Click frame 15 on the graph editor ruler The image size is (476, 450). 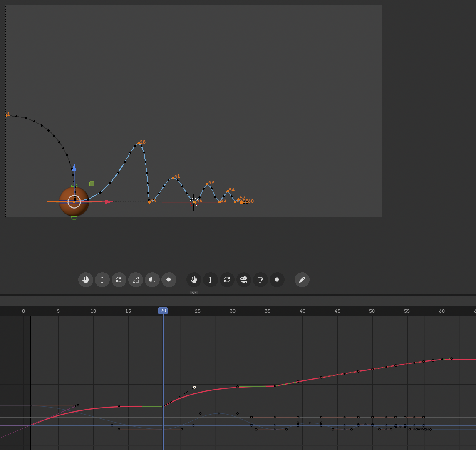128,311
